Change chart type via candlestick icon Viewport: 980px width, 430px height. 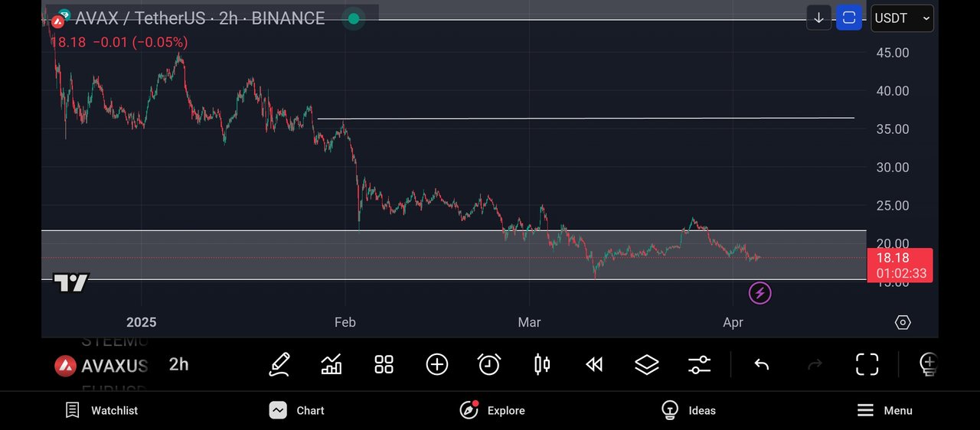542,364
